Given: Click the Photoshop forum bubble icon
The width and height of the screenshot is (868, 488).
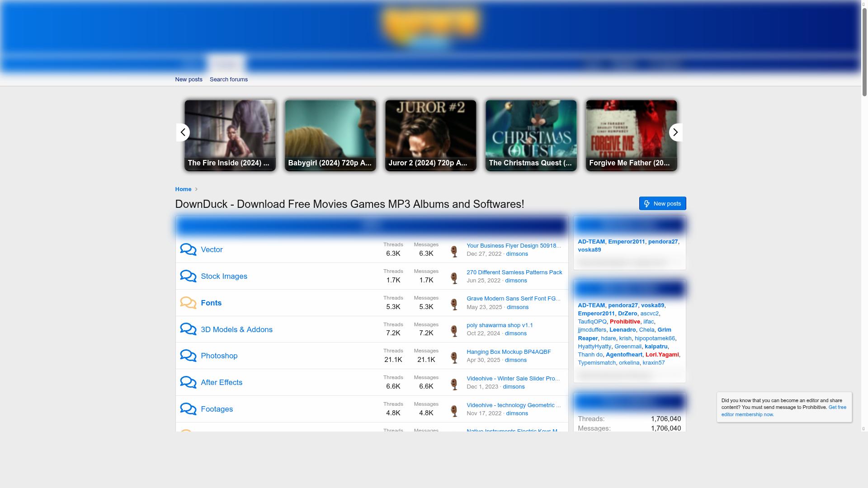Looking at the screenshot, I should click(188, 356).
